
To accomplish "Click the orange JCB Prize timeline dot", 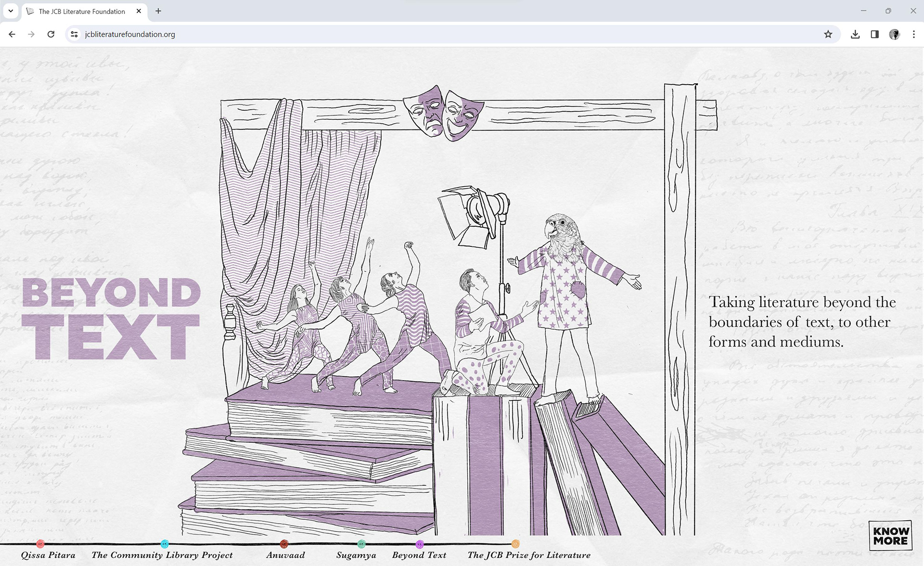I will 515,544.
